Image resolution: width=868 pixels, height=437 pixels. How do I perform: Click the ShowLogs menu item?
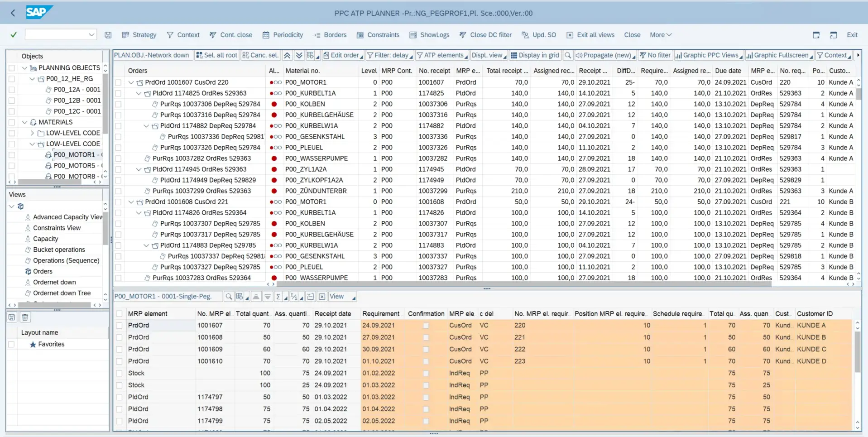(429, 35)
